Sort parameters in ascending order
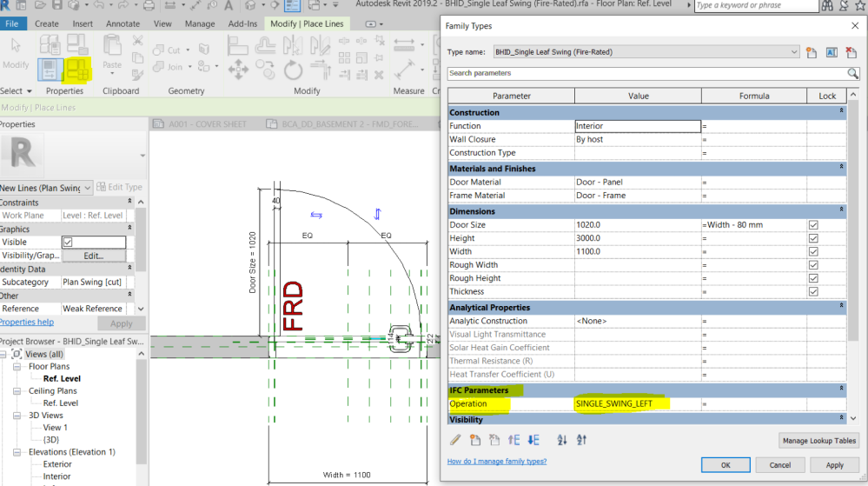 click(561, 441)
